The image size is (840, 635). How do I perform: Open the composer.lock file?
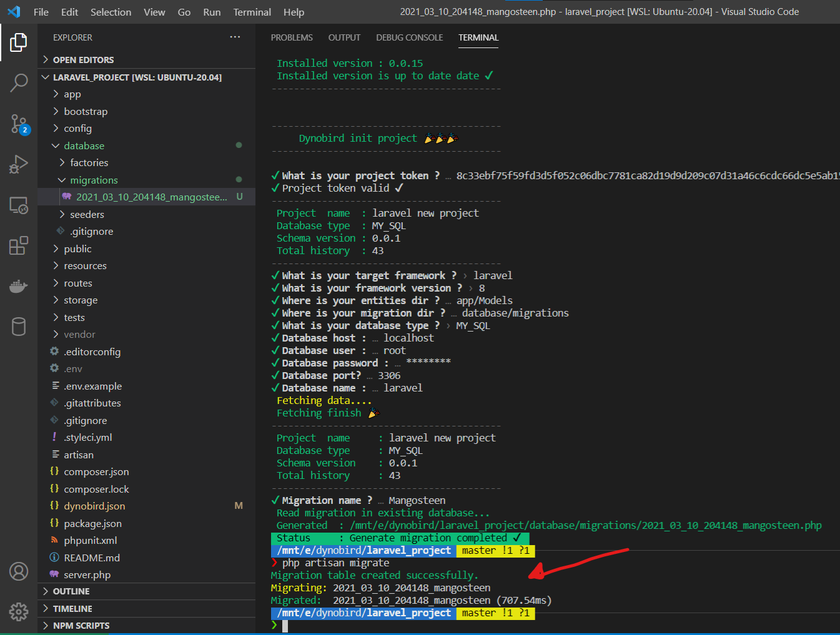[x=146, y=490]
